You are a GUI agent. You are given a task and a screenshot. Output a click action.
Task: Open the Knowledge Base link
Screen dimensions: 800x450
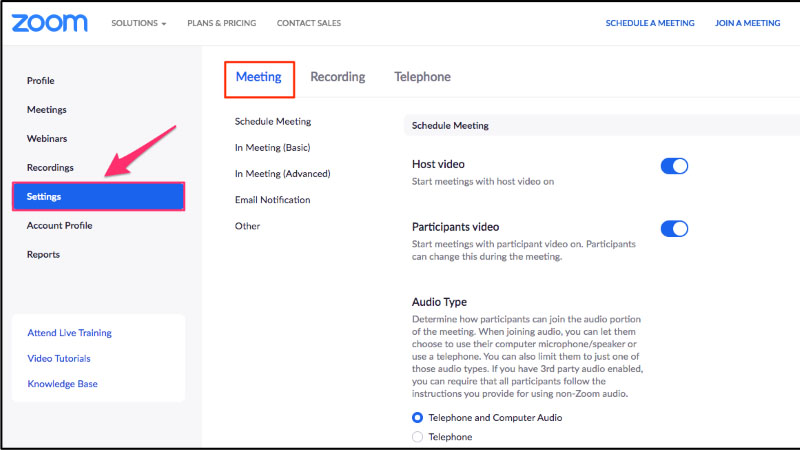(62, 384)
